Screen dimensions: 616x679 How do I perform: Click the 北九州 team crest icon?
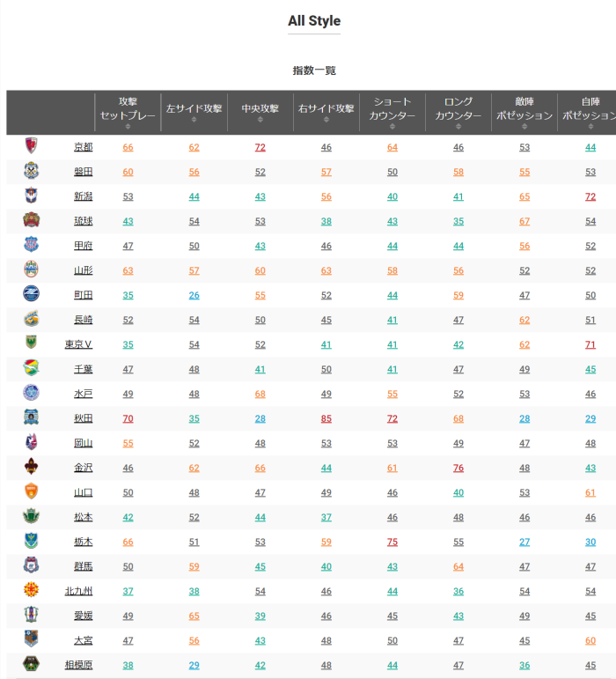32,591
